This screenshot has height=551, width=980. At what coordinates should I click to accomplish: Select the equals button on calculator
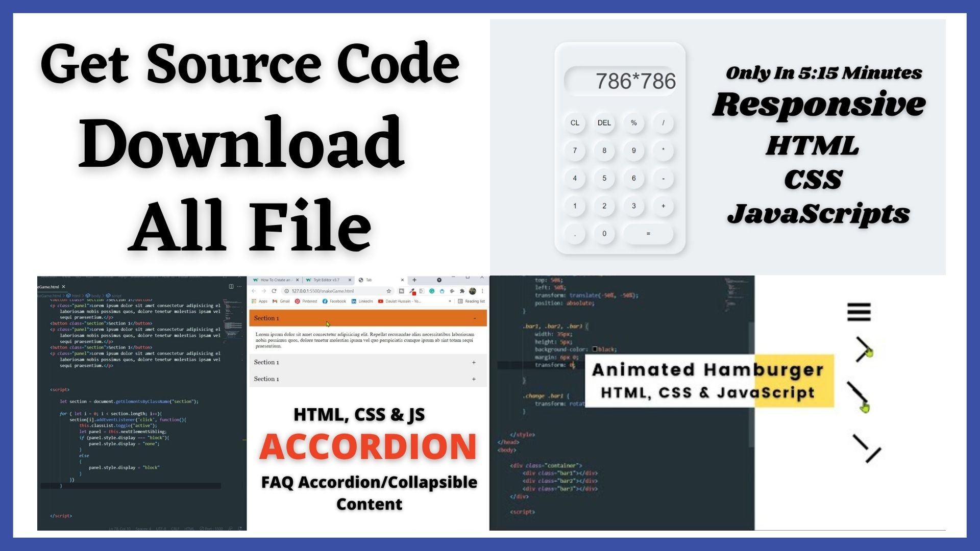click(648, 233)
